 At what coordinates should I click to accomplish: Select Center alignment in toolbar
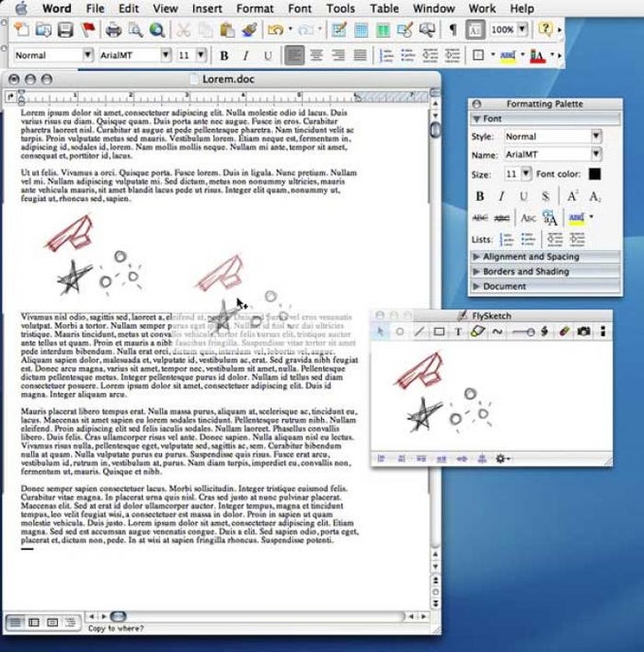(316, 55)
